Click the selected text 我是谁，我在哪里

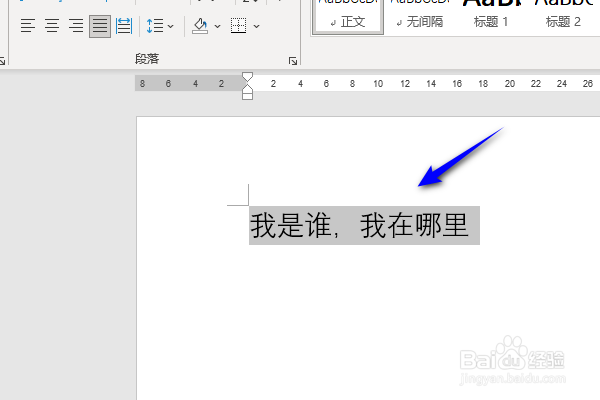[359, 225]
